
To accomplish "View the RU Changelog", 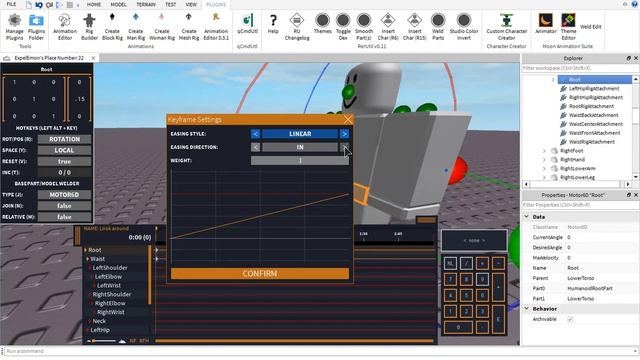I will coord(297,27).
